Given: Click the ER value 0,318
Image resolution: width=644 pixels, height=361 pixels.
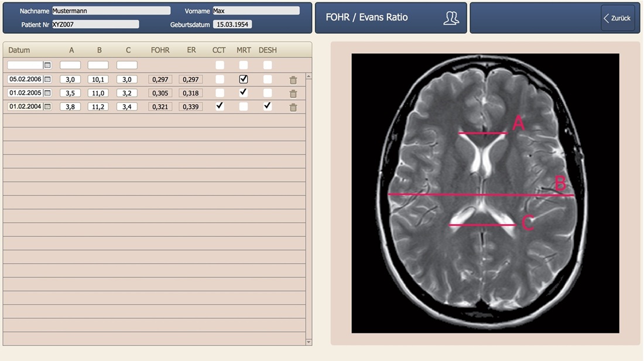Looking at the screenshot, I should (x=191, y=92).
